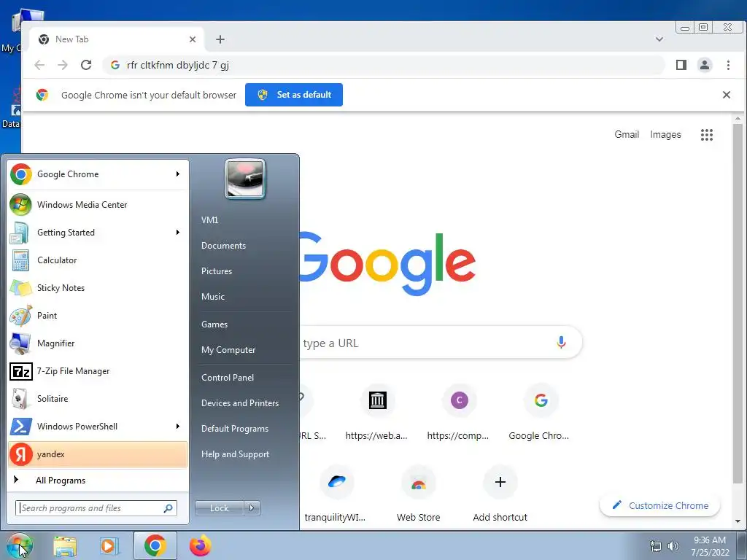
Task: Click Customize Chrome button
Action: 659,506
